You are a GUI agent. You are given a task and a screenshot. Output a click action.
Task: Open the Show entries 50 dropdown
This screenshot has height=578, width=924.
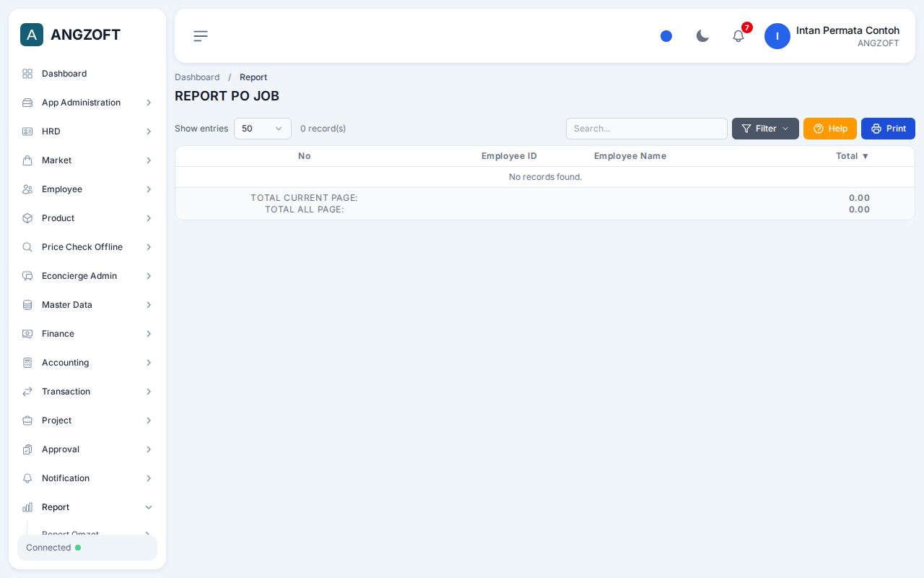[x=263, y=129]
